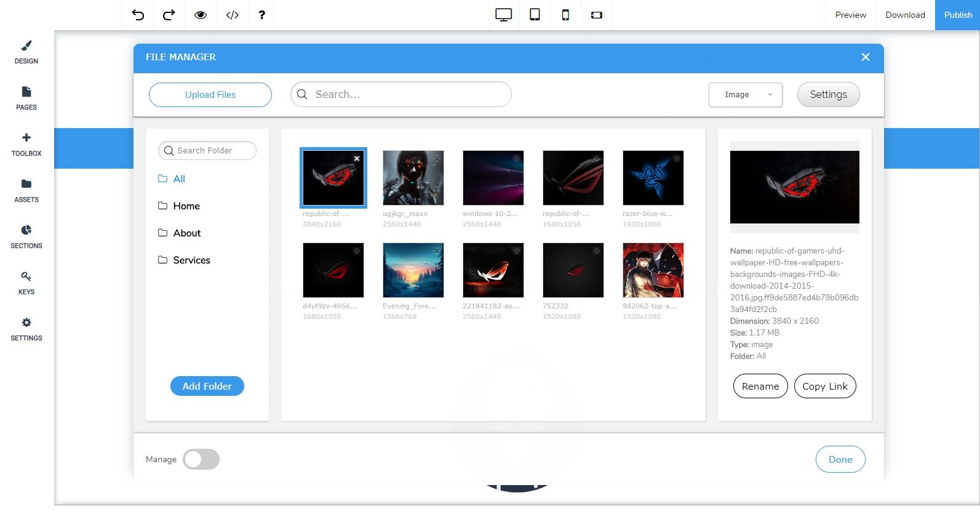Delete ugjkgr_maxx image with its X icon
This screenshot has height=522, width=980.
tap(437, 158)
